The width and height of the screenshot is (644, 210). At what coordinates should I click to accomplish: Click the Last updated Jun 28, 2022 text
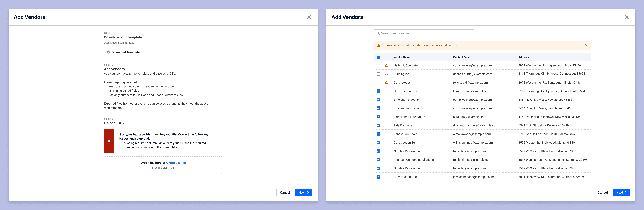point(119,43)
